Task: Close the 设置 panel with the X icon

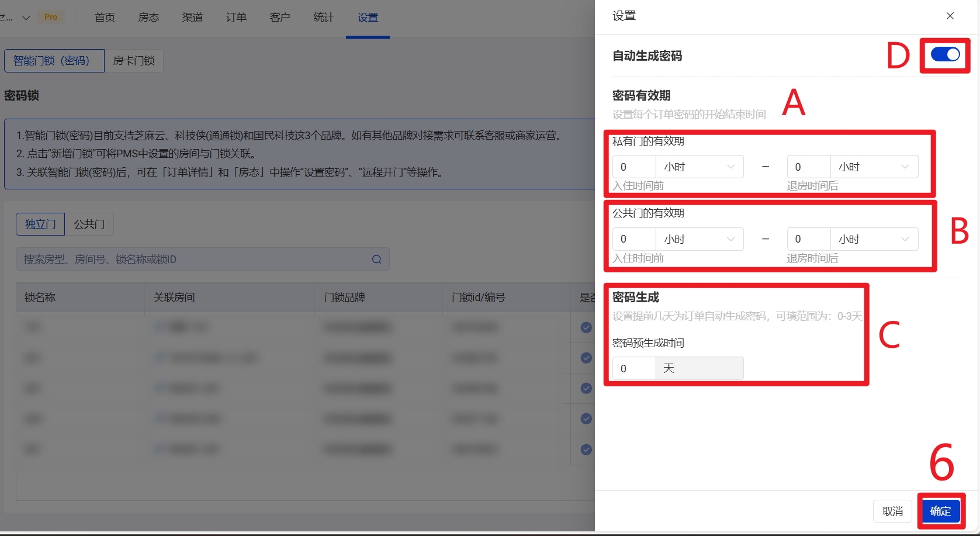Action: pos(950,16)
